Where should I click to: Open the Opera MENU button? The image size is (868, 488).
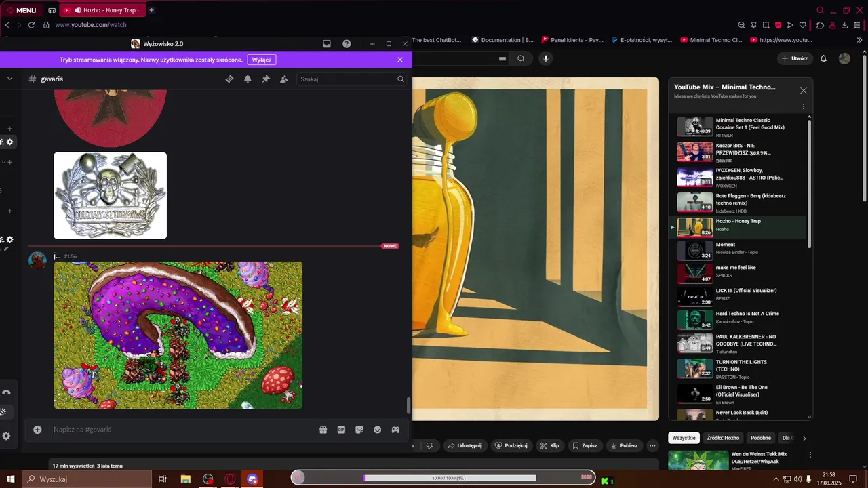coord(21,10)
